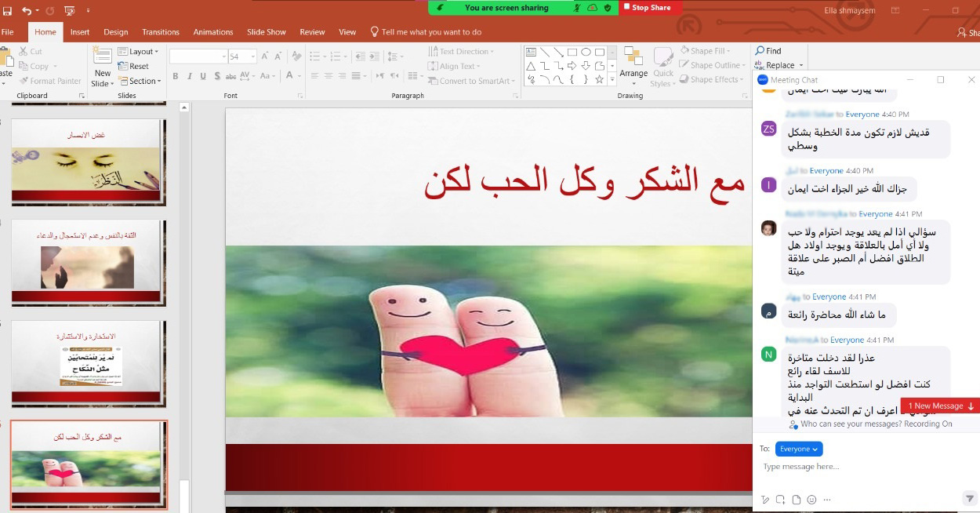Open the chat text formatting pencil icon
Viewport: 980px width, 513px height.
click(x=765, y=500)
